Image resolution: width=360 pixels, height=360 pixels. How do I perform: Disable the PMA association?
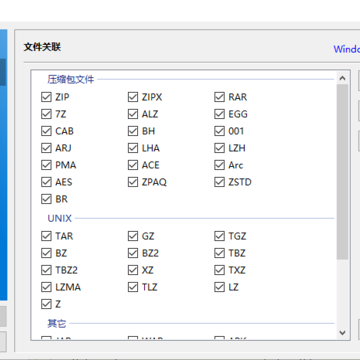(46, 165)
